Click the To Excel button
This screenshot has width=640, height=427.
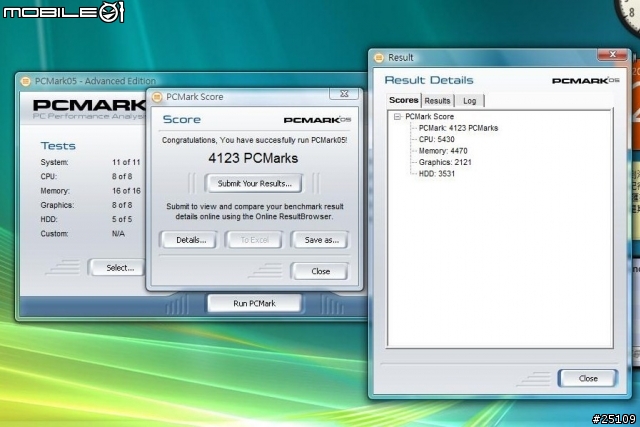pos(254,240)
